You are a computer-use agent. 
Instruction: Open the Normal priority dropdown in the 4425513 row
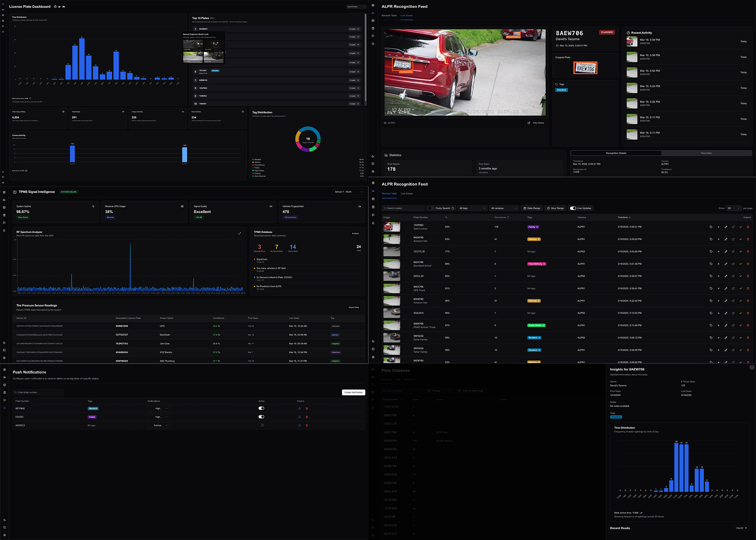[x=159, y=426]
